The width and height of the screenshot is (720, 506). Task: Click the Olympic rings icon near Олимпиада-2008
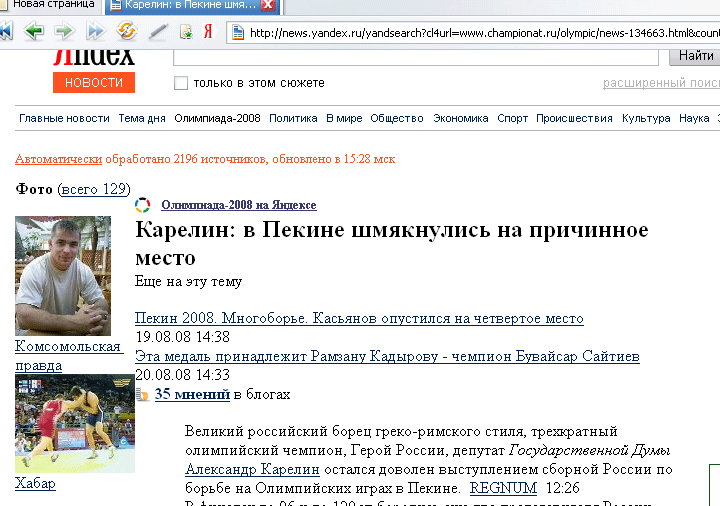pos(142,205)
